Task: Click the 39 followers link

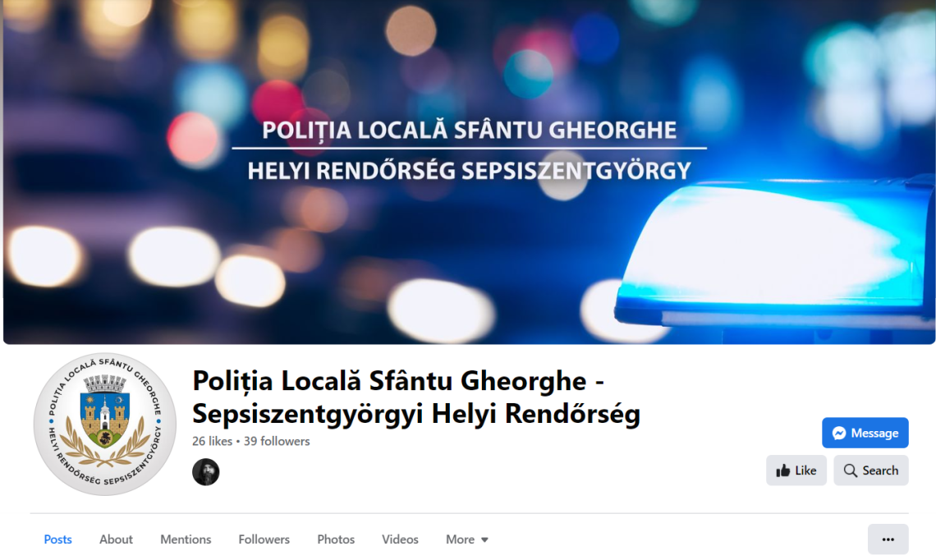Action: 277,441
